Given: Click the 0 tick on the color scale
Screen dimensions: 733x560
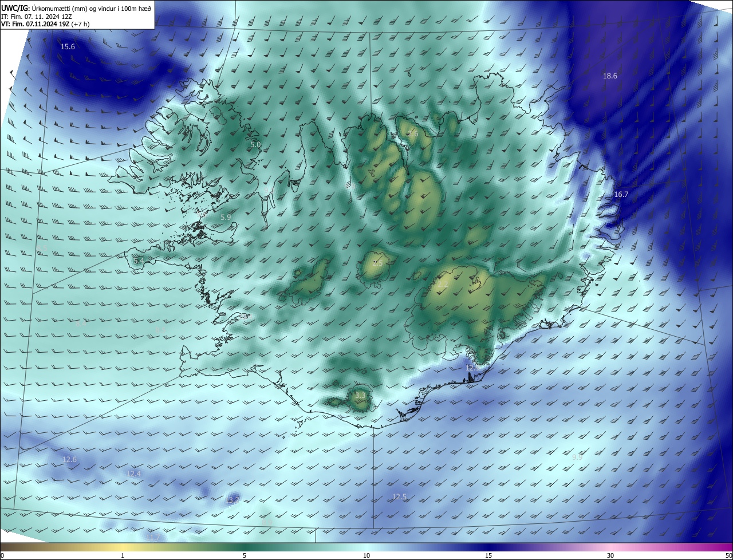Looking at the screenshot, I should [x=2, y=555].
